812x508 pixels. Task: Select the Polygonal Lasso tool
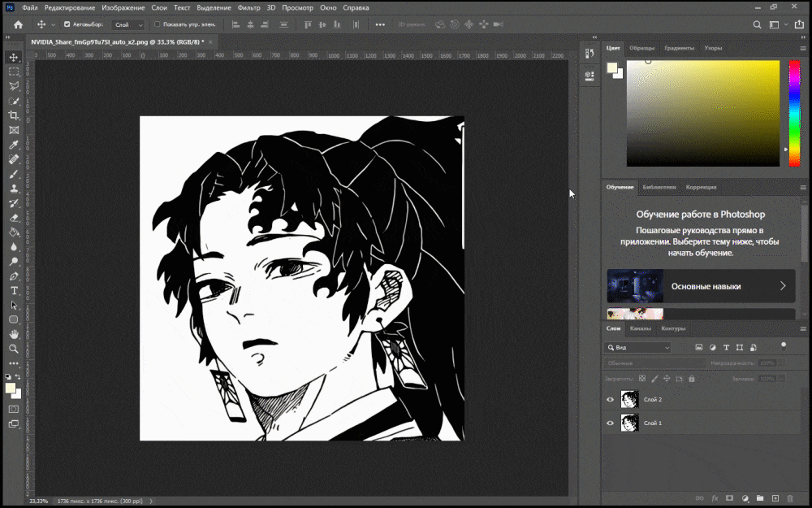click(14, 87)
